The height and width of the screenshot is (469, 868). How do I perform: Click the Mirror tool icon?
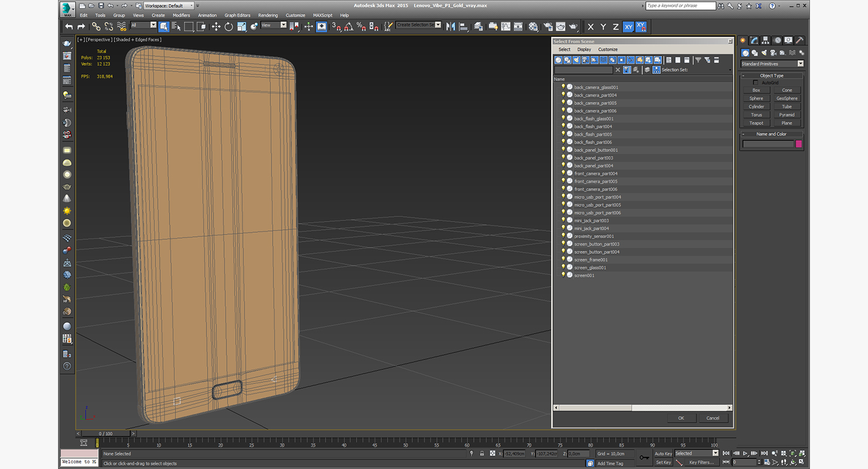coord(450,26)
